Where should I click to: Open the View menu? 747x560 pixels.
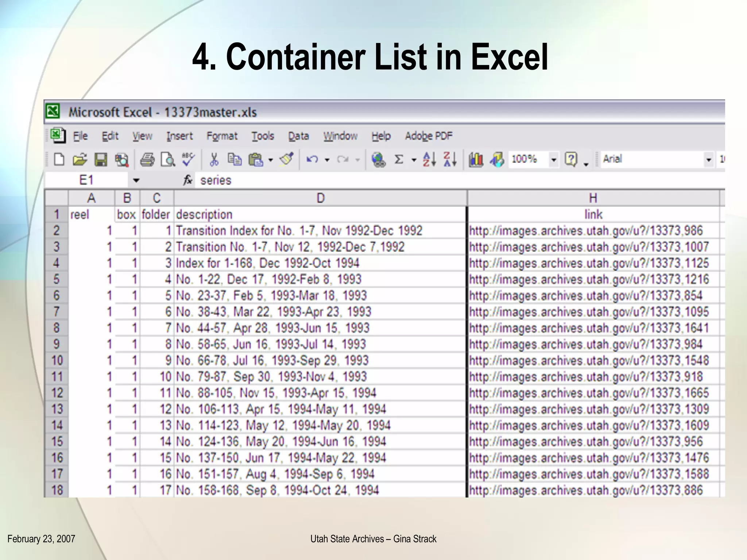point(142,136)
